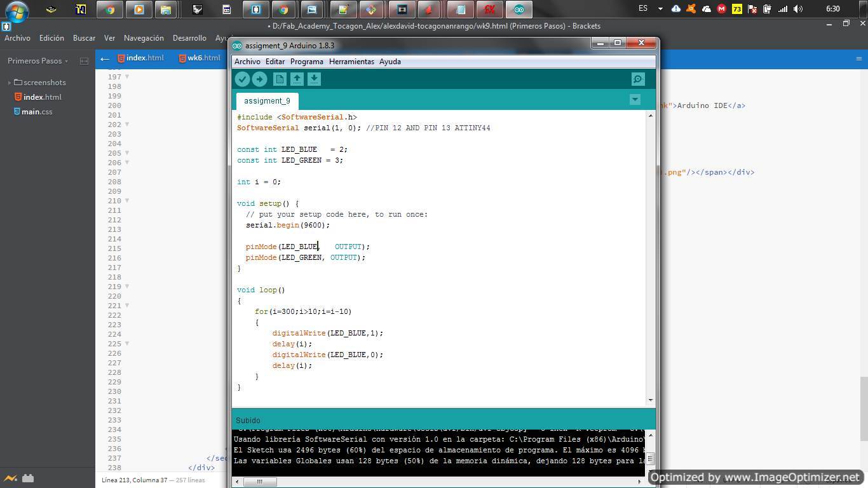Open Arduino Programa menu
This screenshot has height=488, width=868.
point(307,62)
